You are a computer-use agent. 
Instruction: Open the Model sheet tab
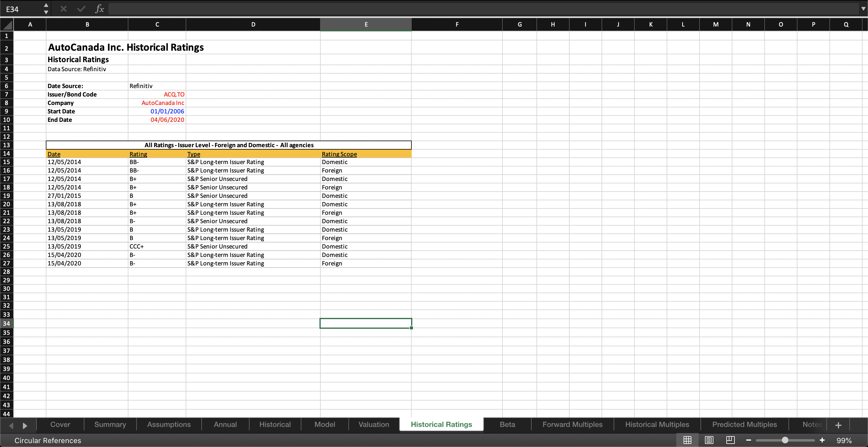(325, 424)
